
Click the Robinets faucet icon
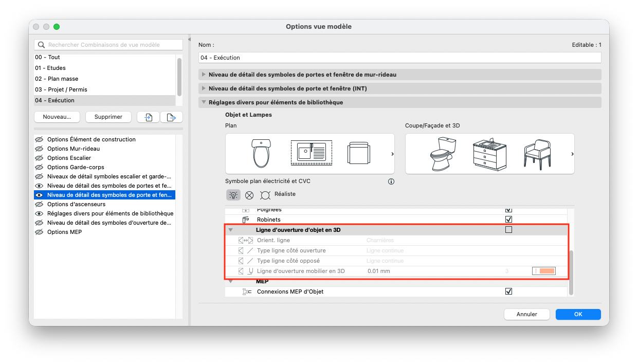click(246, 220)
